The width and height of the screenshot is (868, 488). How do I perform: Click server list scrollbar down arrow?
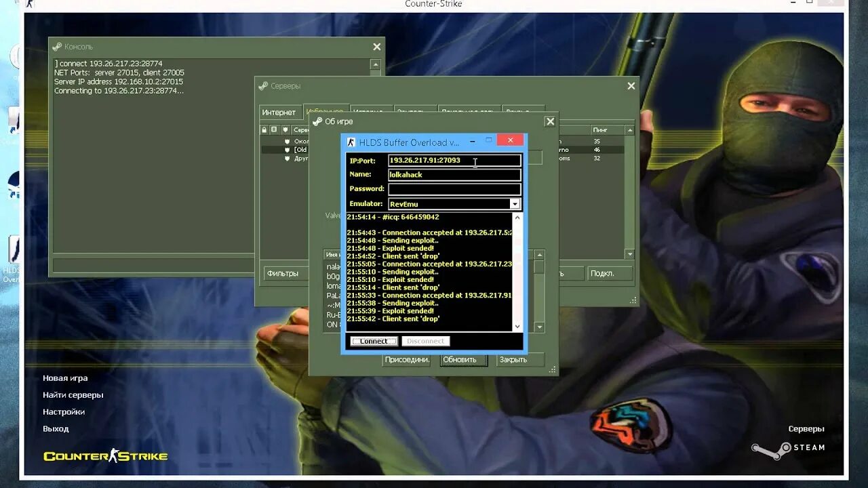(630, 254)
